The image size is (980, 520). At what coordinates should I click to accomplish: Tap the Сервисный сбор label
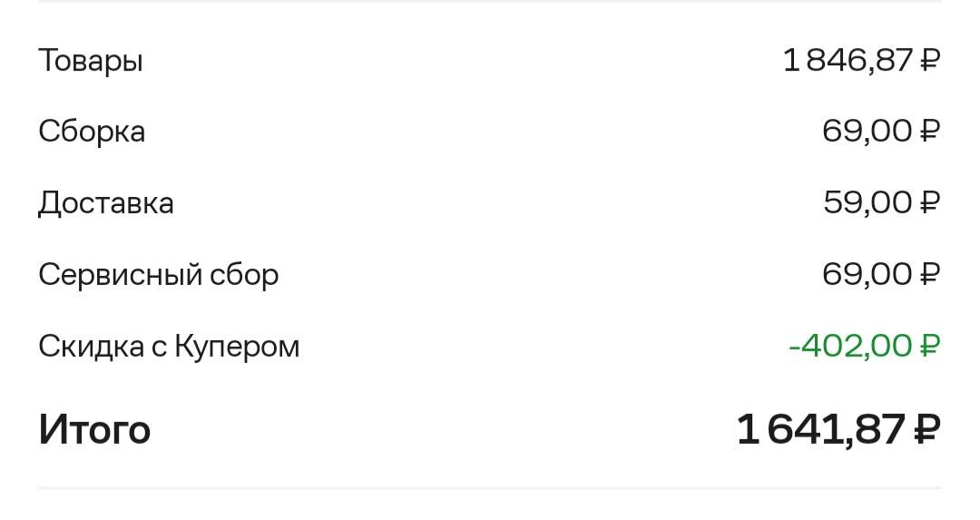(158, 275)
